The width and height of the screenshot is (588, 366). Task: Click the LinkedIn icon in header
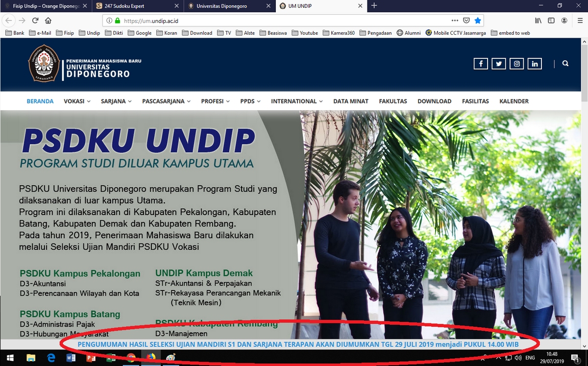click(535, 64)
